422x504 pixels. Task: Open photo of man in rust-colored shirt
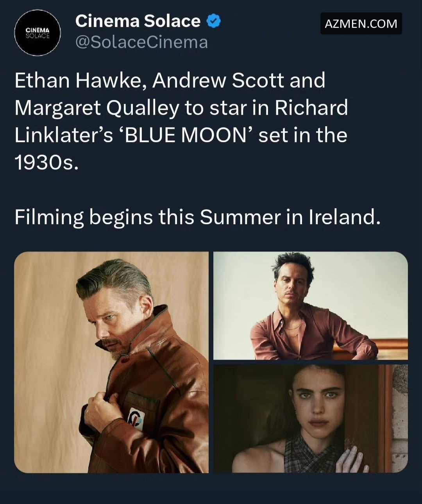click(x=310, y=306)
